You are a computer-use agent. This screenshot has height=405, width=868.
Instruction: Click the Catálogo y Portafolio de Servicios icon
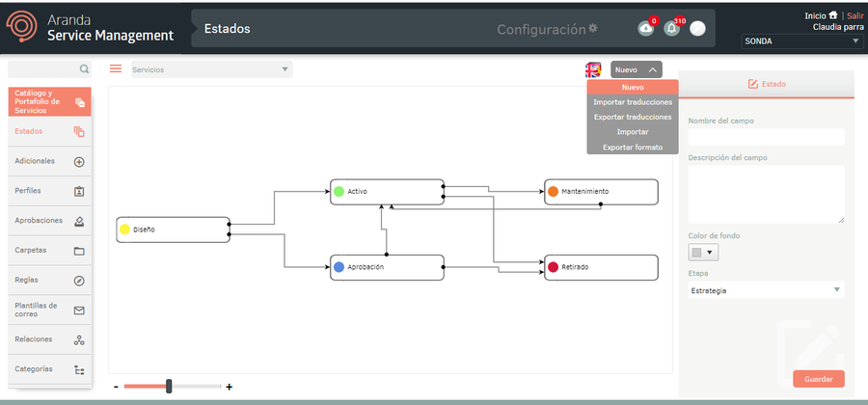point(80,102)
